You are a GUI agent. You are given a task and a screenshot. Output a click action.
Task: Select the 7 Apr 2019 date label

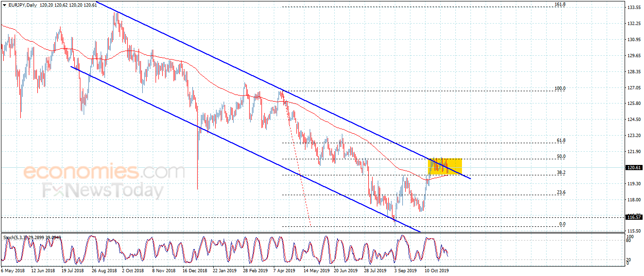pyautogui.click(x=284, y=271)
